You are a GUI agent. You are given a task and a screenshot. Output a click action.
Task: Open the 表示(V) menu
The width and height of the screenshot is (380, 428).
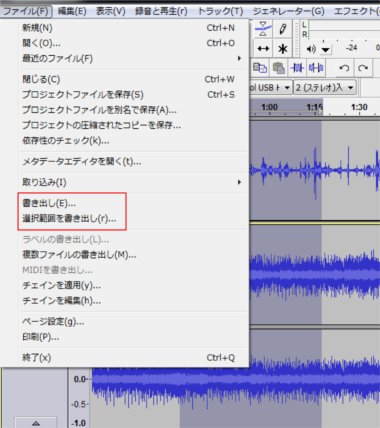click(110, 11)
